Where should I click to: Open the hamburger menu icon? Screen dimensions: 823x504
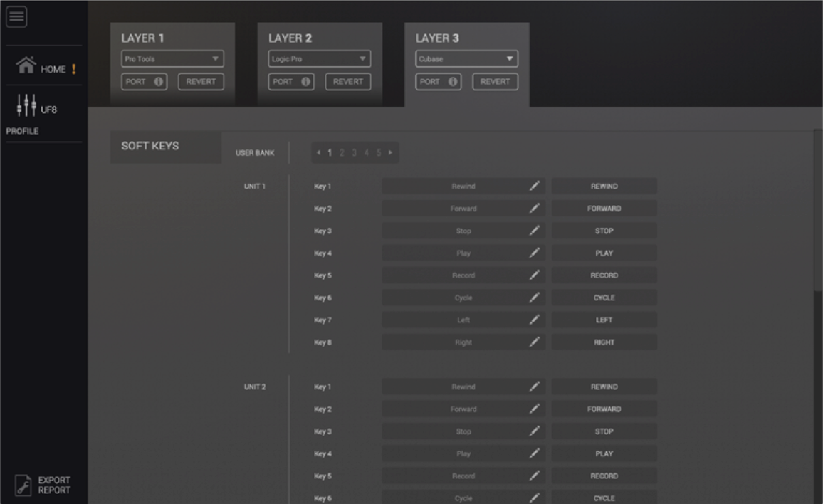pyautogui.click(x=16, y=17)
